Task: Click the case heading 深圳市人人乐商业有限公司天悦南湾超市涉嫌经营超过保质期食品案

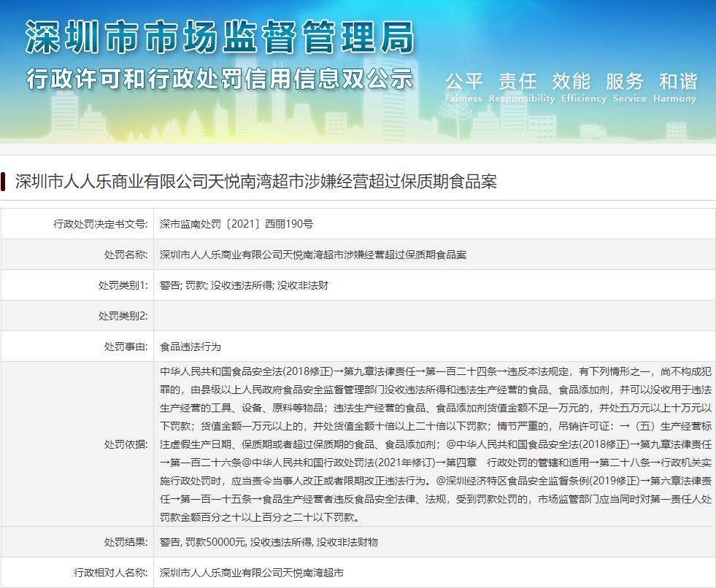Action: (x=255, y=181)
